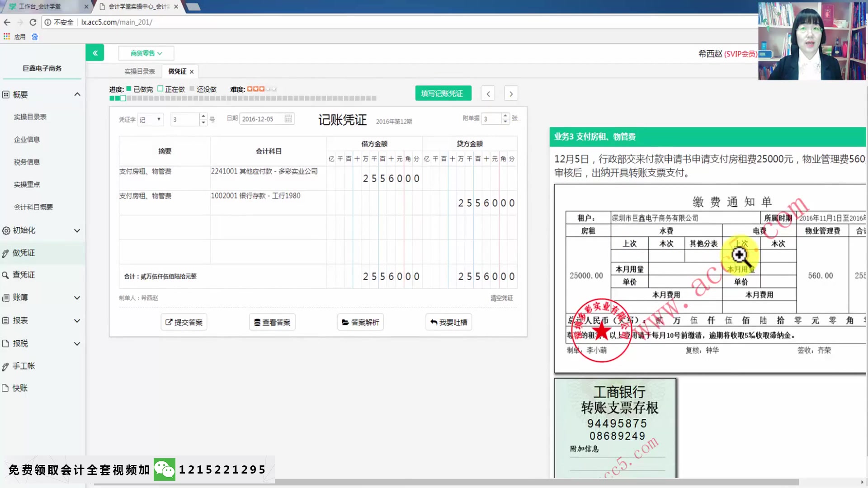868x488 pixels.
Task: Collapse sidebar with the double-left arrow button
Action: tap(95, 52)
